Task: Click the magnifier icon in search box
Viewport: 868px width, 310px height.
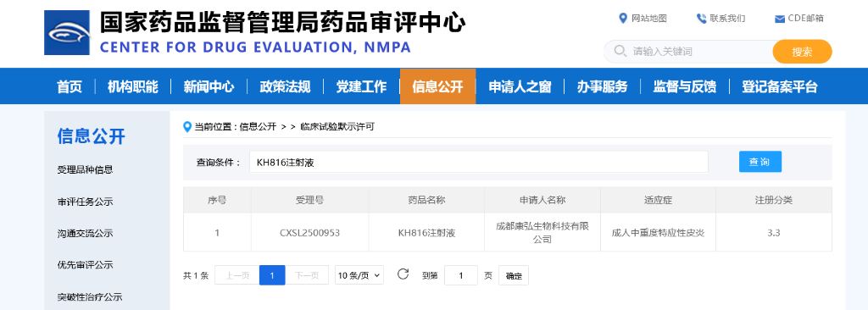Action: click(620, 52)
